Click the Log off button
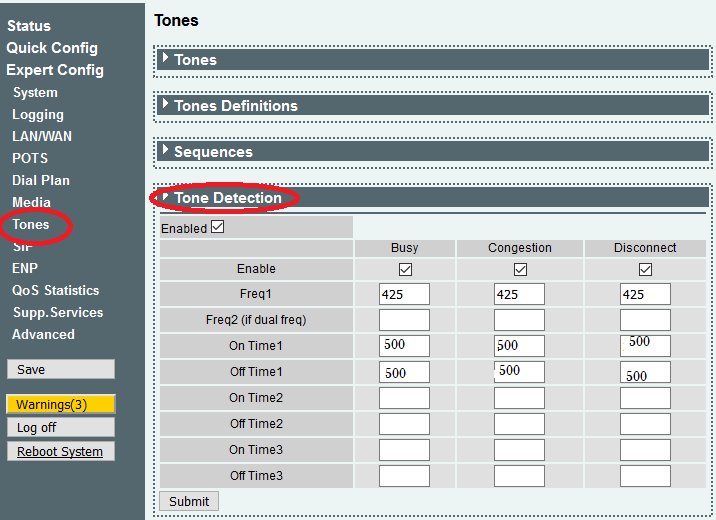716x520 pixels. 60,428
